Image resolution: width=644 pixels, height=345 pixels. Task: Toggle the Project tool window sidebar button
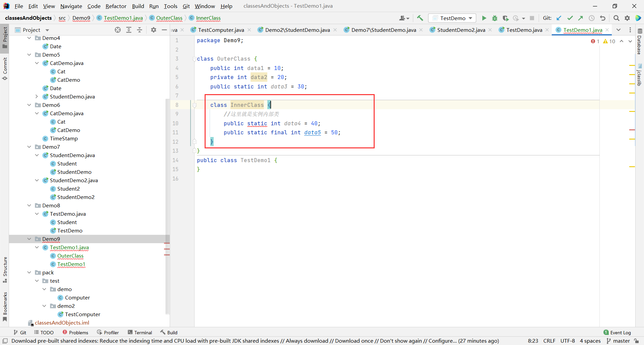coord(5,37)
